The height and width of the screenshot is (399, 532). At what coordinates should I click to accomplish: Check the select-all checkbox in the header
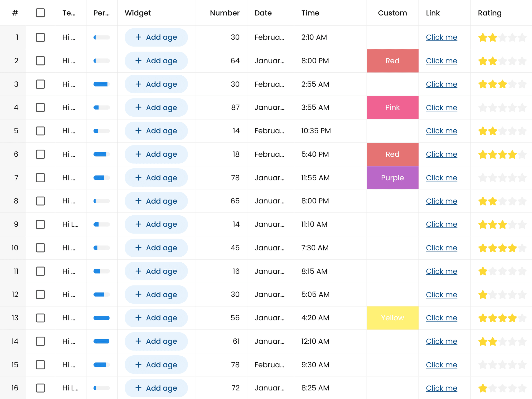[41, 13]
